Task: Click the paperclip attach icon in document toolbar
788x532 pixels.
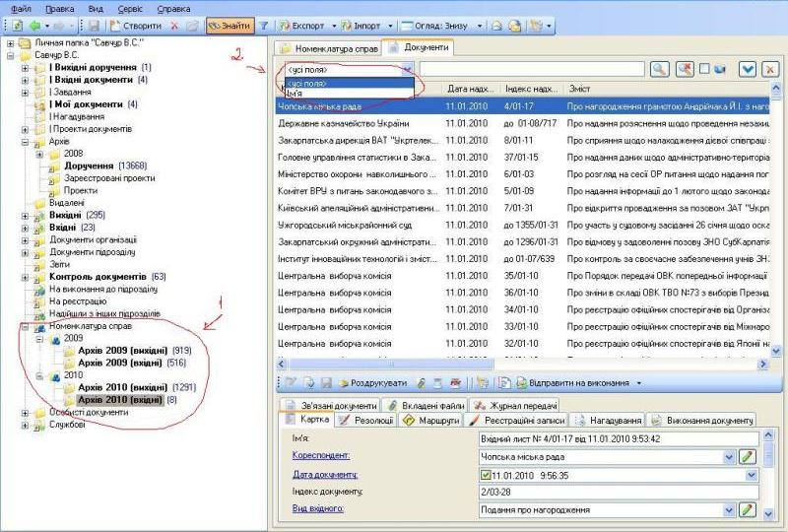Action: [422, 383]
